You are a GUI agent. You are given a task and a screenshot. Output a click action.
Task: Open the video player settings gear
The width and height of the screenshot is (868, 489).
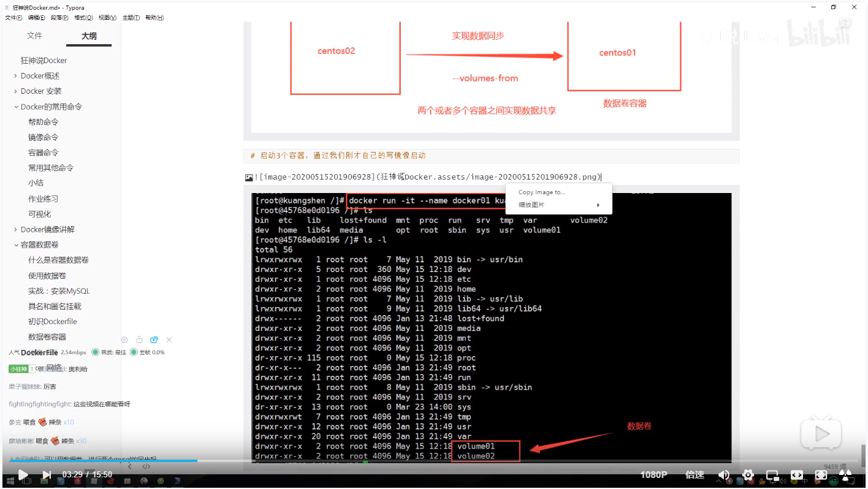click(748, 475)
